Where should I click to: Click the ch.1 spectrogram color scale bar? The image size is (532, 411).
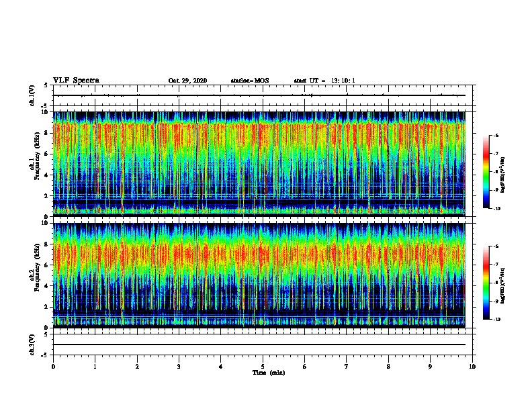tap(486, 172)
